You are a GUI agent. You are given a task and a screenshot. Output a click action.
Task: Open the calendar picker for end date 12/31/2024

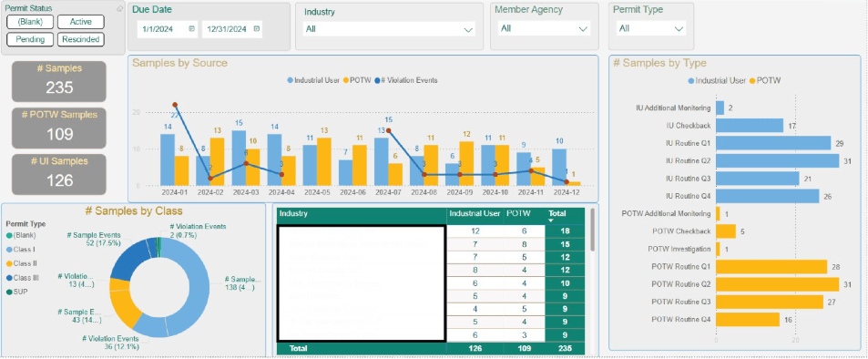click(256, 29)
